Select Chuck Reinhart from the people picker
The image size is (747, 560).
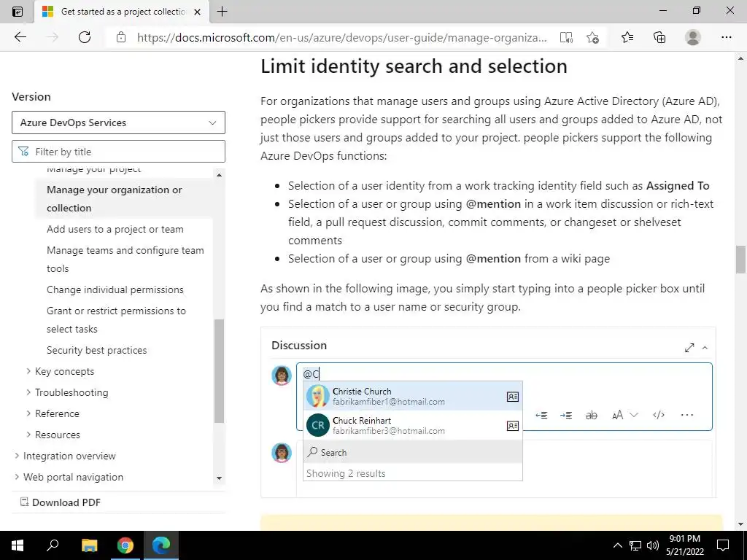(x=413, y=425)
